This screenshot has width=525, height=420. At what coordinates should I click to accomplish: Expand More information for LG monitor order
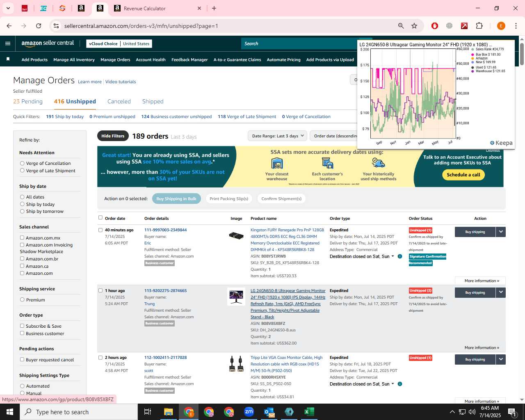coord(482,348)
